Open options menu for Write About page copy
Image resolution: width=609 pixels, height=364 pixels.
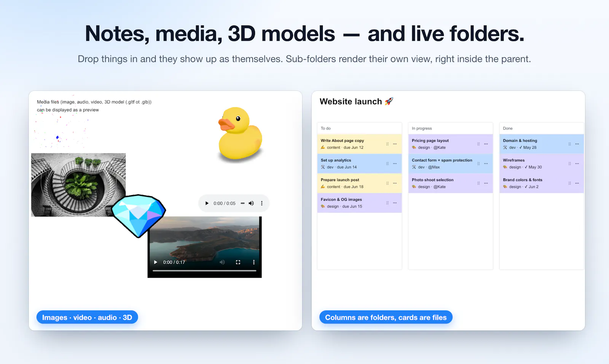point(395,144)
